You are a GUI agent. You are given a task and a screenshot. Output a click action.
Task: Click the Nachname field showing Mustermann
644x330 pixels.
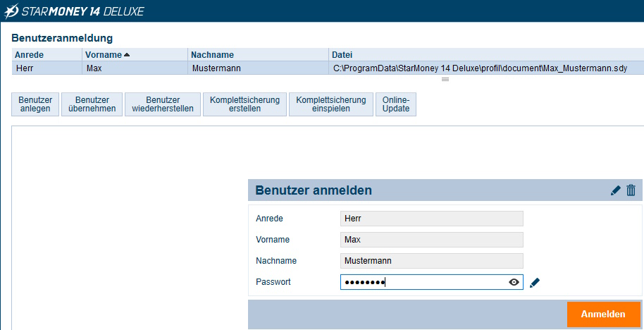[x=431, y=261]
